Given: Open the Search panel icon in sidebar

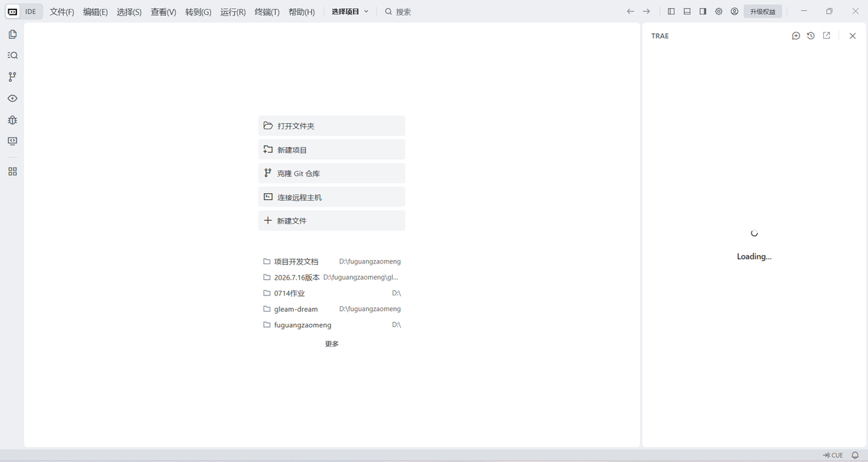Looking at the screenshot, I should pos(12,56).
